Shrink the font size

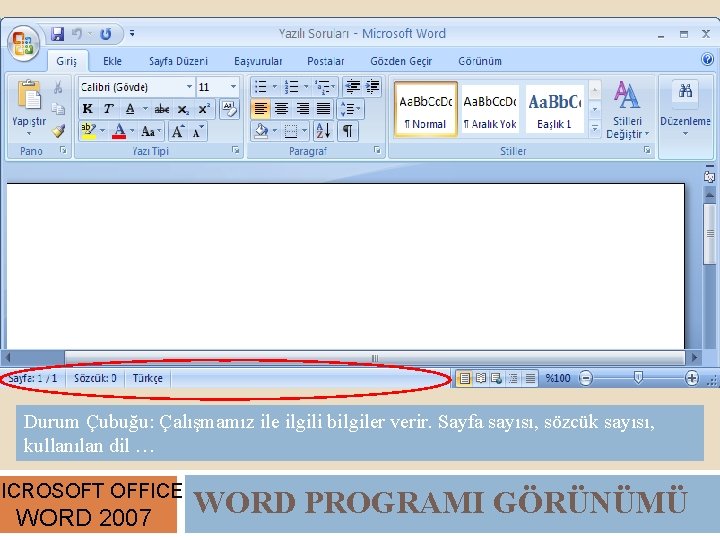pos(198,131)
